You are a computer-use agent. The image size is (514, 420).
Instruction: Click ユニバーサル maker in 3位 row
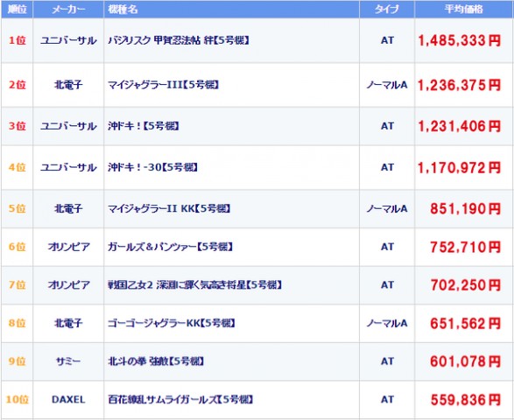68,126
